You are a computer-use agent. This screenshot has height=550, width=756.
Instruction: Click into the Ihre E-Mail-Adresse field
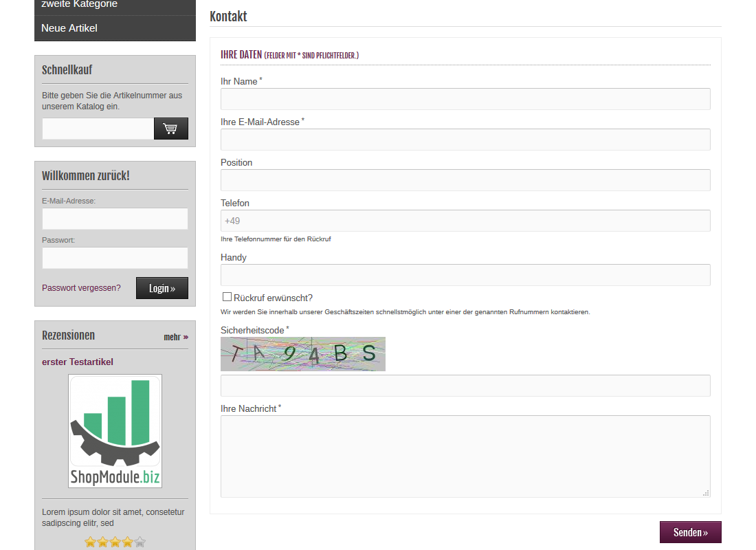[x=465, y=140]
